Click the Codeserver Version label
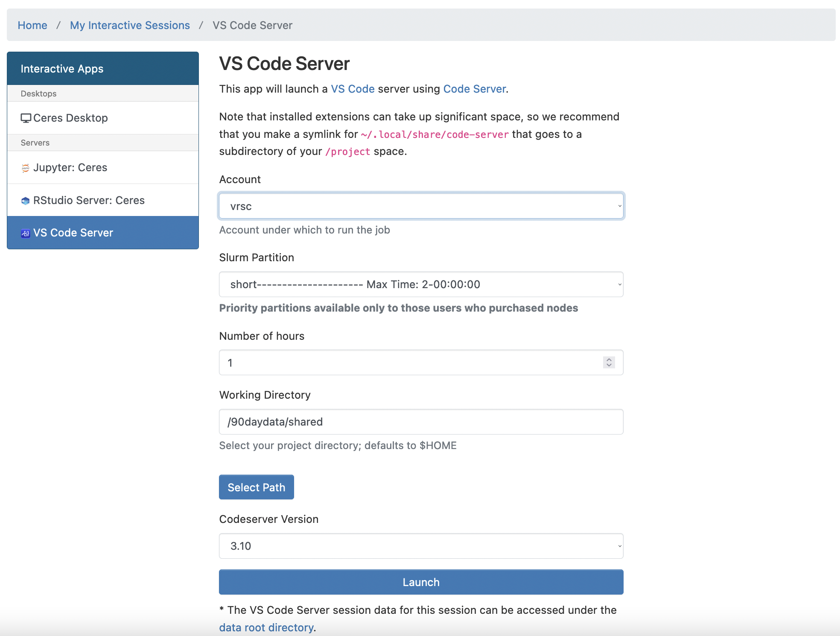The height and width of the screenshot is (636, 840). tap(269, 519)
